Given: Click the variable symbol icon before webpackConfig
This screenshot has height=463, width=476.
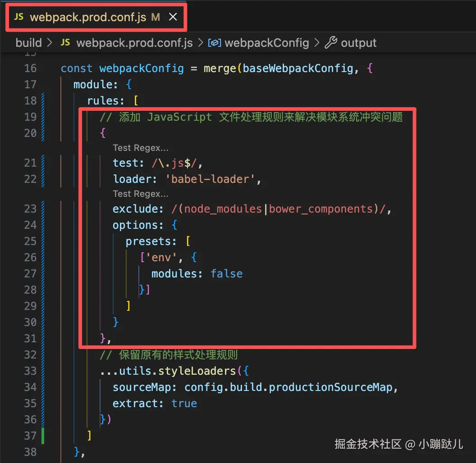Looking at the screenshot, I should (x=215, y=43).
